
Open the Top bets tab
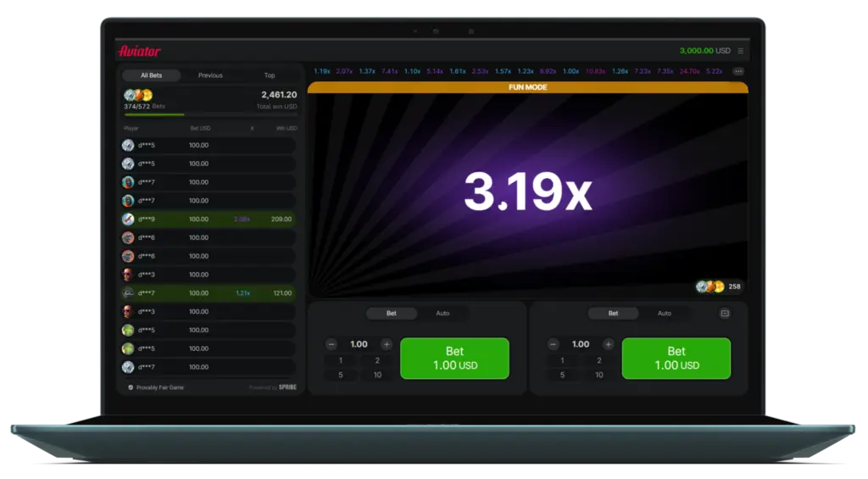(270, 75)
